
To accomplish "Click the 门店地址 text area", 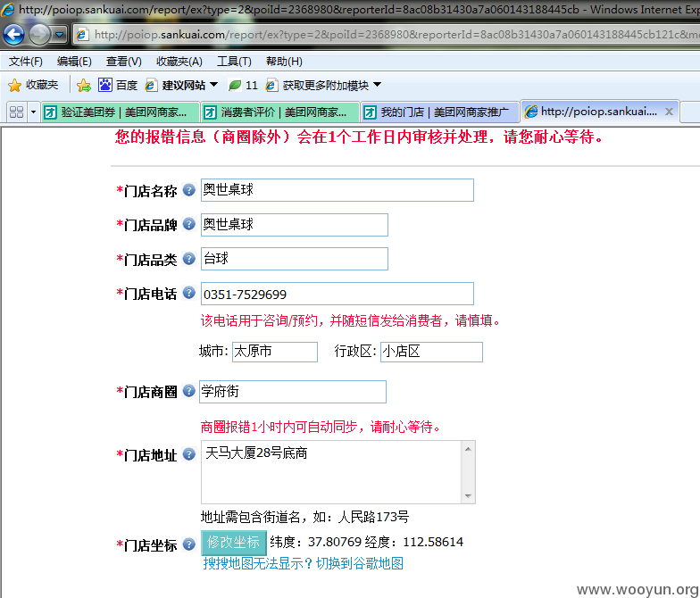I will [332, 472].
